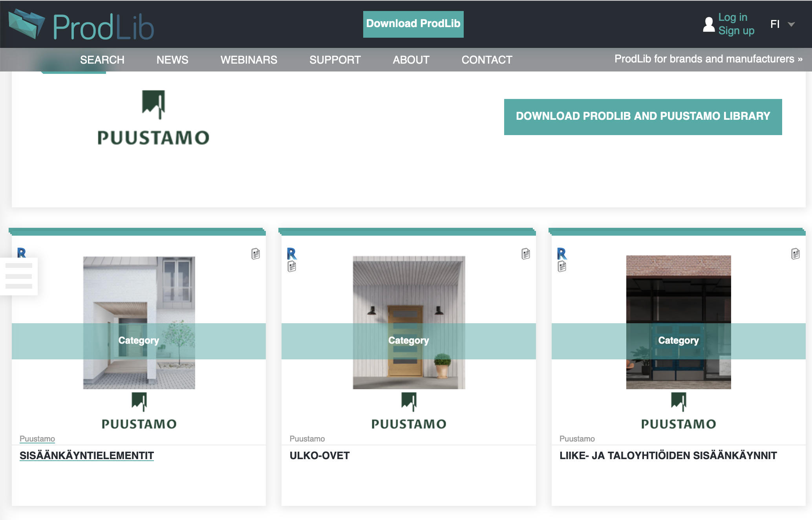This screenshot has width=812, height=520.
Task: Open the SUPPORT menu item
Action: (x=335, y=60)
